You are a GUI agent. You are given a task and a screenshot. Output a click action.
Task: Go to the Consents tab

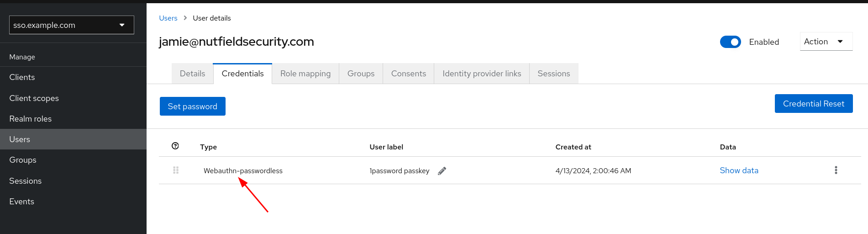(x=408, y=74)
